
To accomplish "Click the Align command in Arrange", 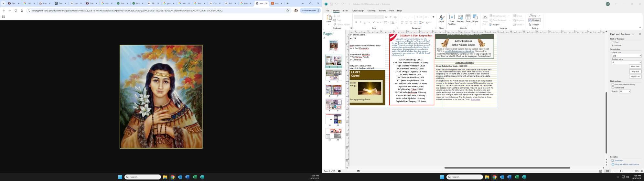I will [495, 25].
